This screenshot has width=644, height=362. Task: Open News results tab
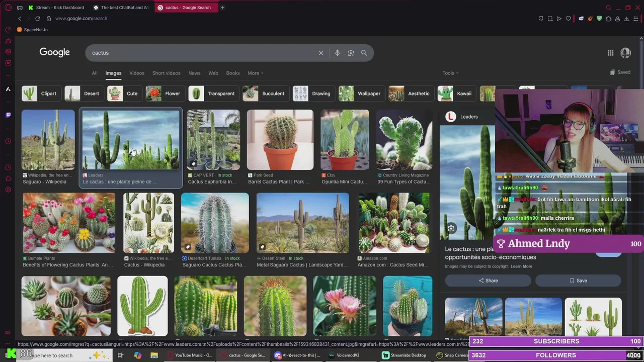tap(194, 73)
